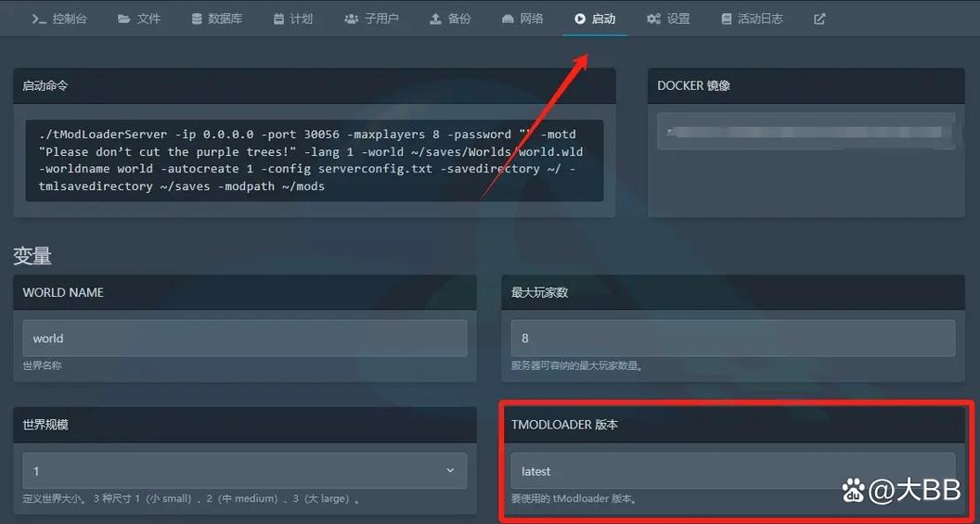Click the 服务器可容纳的最大玩家数量 description

click(x=577, y=366)
